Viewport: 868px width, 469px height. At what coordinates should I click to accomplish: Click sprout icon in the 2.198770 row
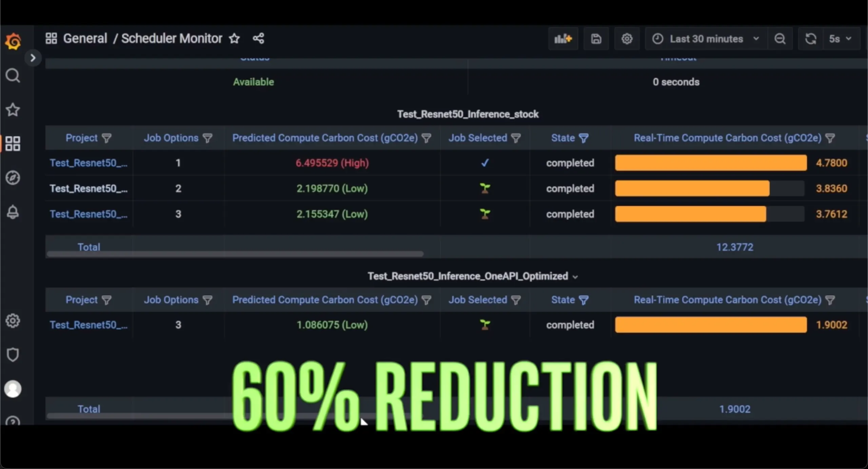tap(485, 188)
